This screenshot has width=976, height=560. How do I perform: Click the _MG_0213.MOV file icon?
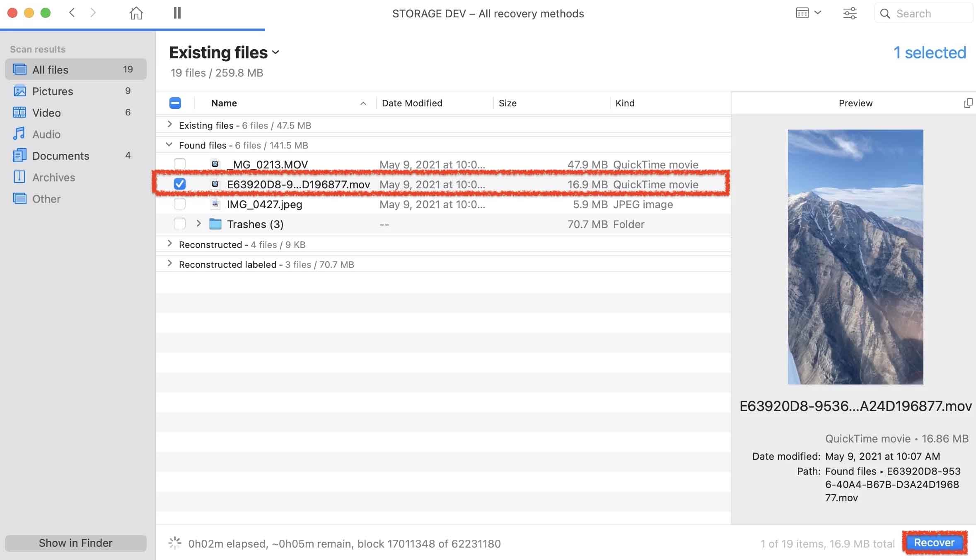[x=215, y=164]
